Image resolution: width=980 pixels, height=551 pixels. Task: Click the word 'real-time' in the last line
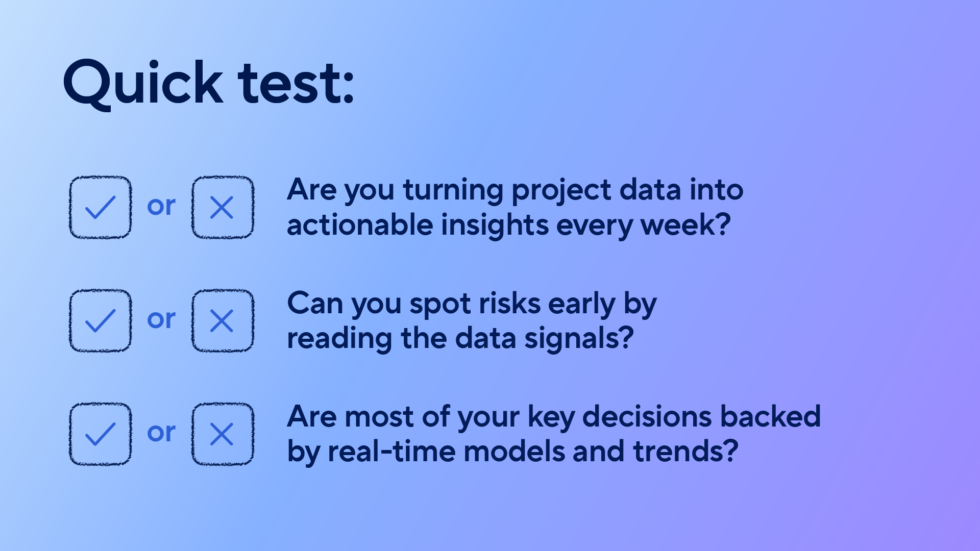[x=391, y=452]
